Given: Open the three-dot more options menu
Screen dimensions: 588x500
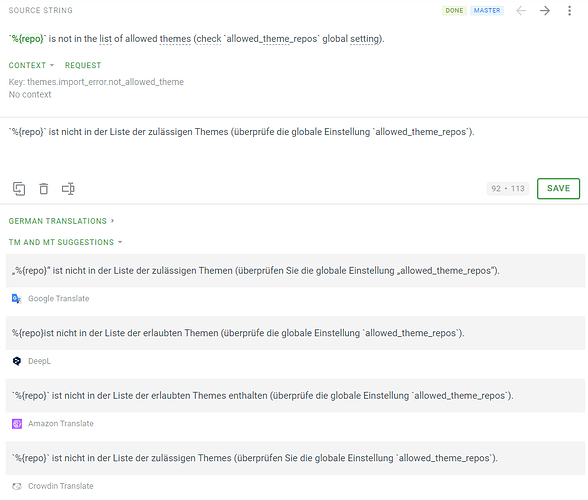Looking at the screenshot, I should point(569,11).
